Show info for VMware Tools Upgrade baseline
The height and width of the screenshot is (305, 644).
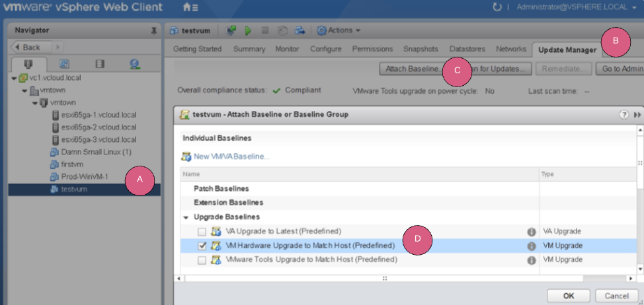click(x=532, y=260)
